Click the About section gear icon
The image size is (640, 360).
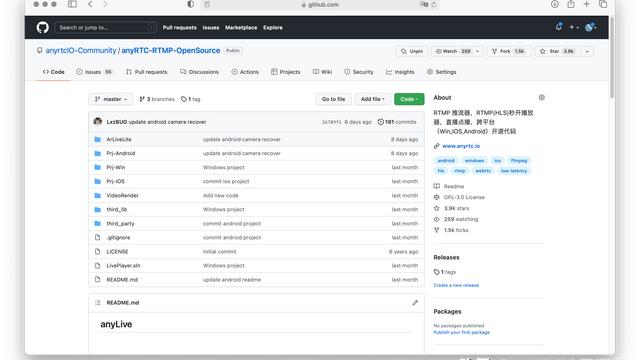[x=542, y=98]
